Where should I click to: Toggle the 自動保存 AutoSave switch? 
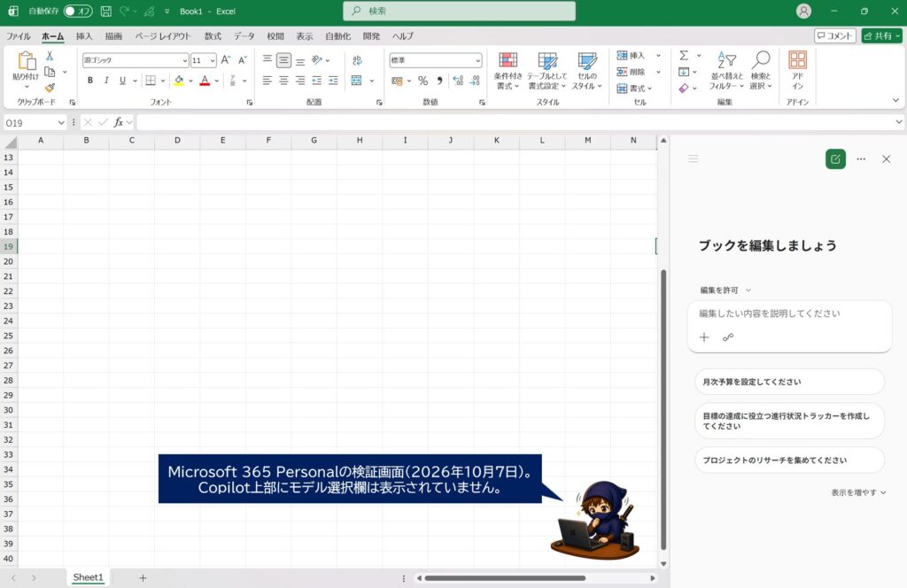[x=78, y=11]
